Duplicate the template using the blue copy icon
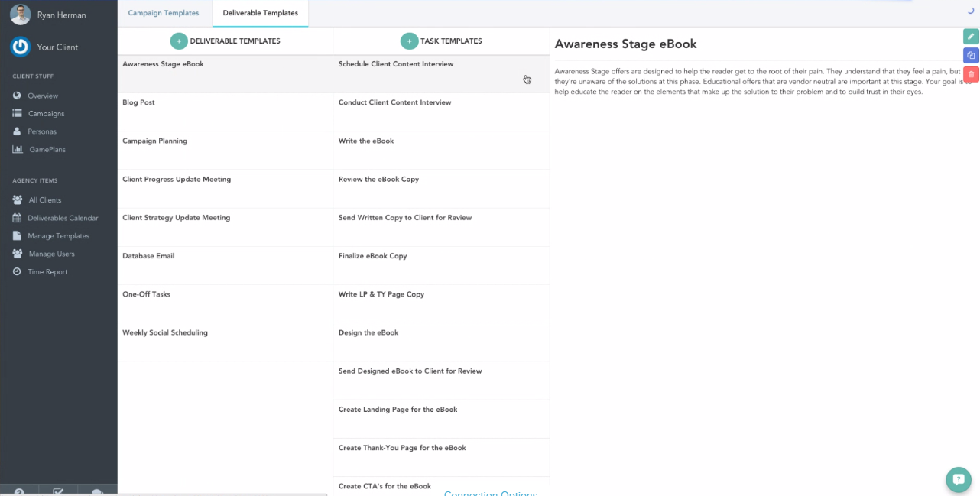Image resolution: width=980 pixels, height=496 pixels. click(x=970, y=55)
